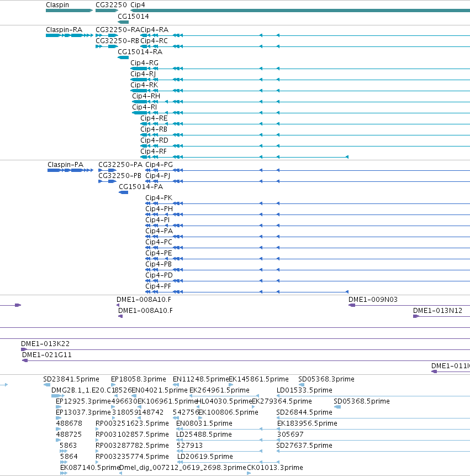
Task: Click the CG32250-PA protein label
Action: point(120,165)
